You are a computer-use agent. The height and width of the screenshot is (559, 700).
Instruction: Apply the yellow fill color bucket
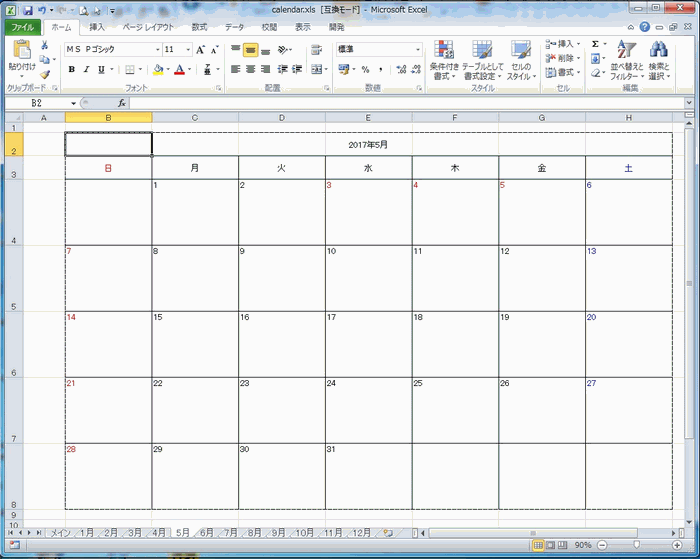[x=158, y=69]
